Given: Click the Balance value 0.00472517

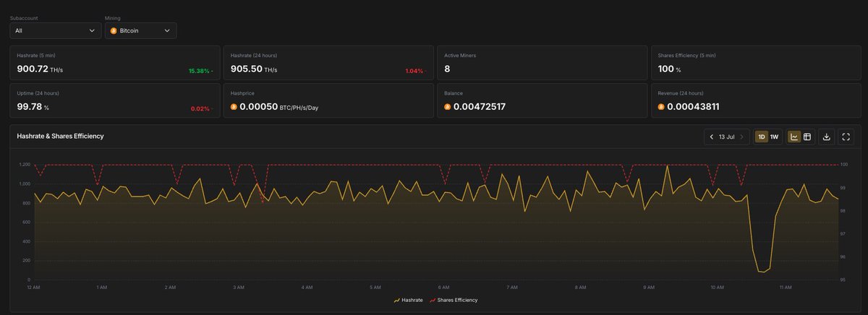Looking at the screenshot, I should coord(479,106).
